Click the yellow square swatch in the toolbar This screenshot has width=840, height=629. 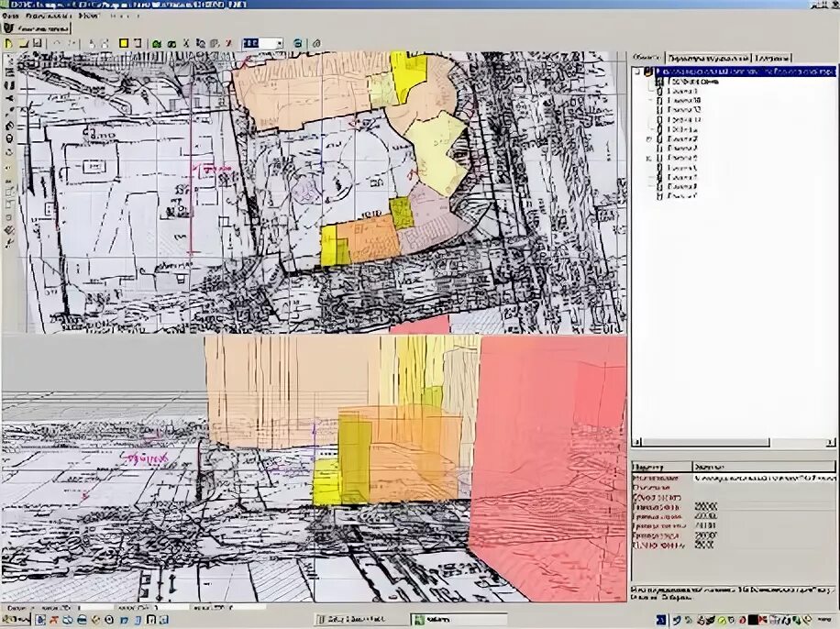122,43
